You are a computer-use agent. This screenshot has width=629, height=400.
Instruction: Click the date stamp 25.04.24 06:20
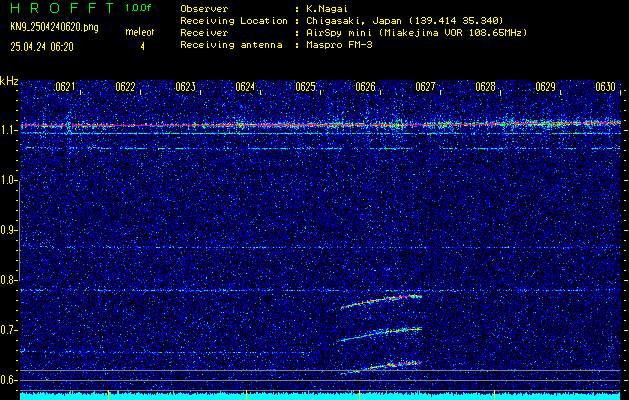pyautogui.click(x=42, y=47)
